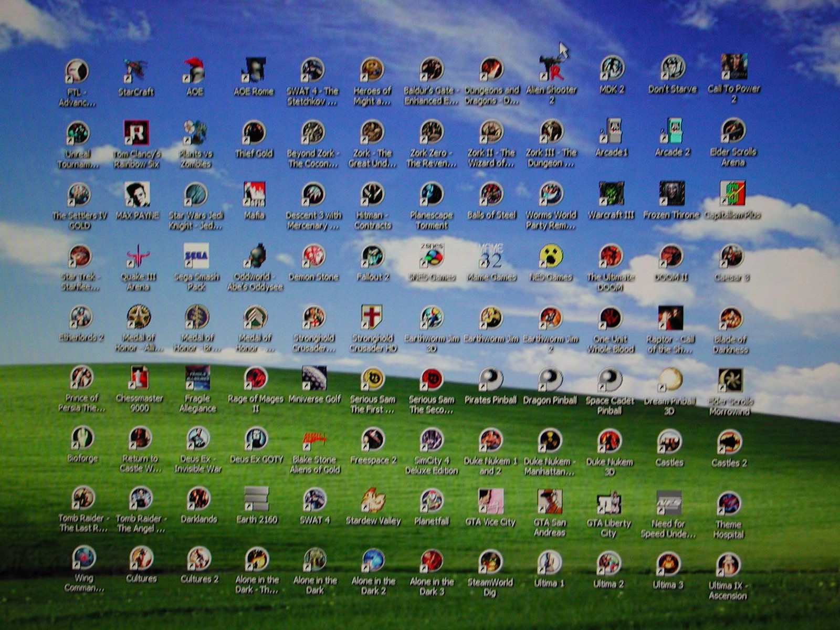Select the Worms World Party icon
This screenshot has height=630, width=840.
[x=551, y=194]
